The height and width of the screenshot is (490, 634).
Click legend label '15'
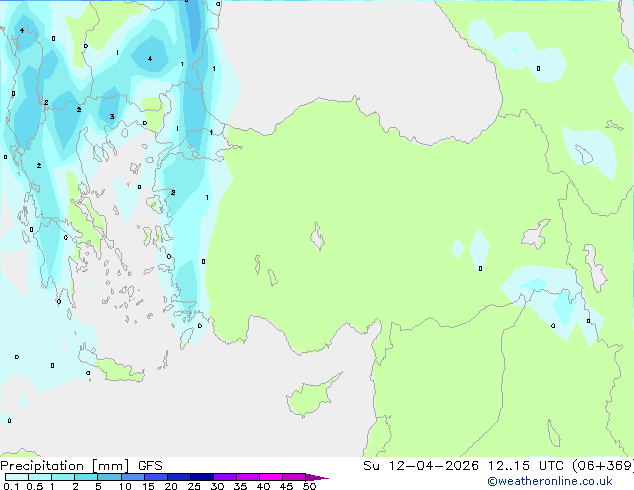tap(148, 486)
